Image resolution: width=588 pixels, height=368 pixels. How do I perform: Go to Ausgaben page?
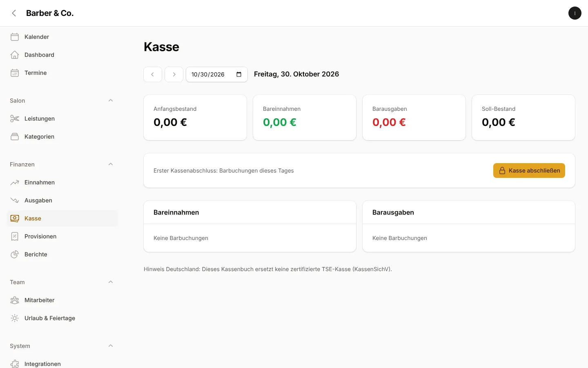tap(62, 200)
